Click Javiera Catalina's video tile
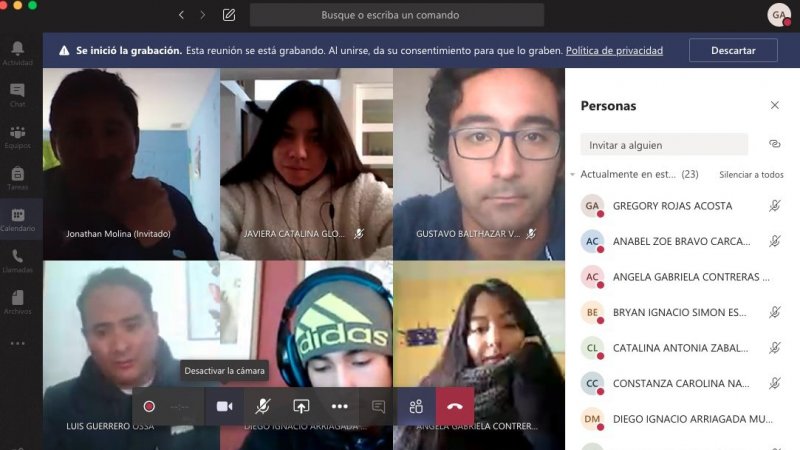Screen dimensions: 800x450 pyautogui.click(x=306, y=164)
